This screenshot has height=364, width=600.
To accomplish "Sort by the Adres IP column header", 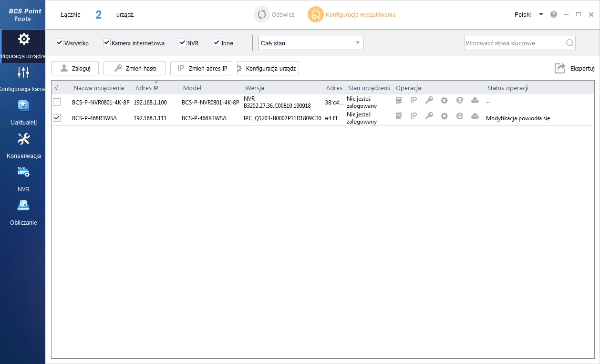I will [x=147, y=88].
